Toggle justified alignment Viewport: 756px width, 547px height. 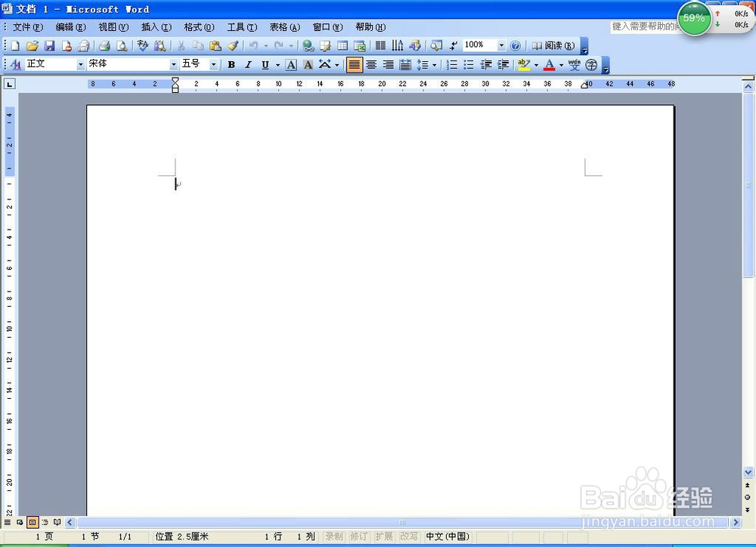coord(355,64)
